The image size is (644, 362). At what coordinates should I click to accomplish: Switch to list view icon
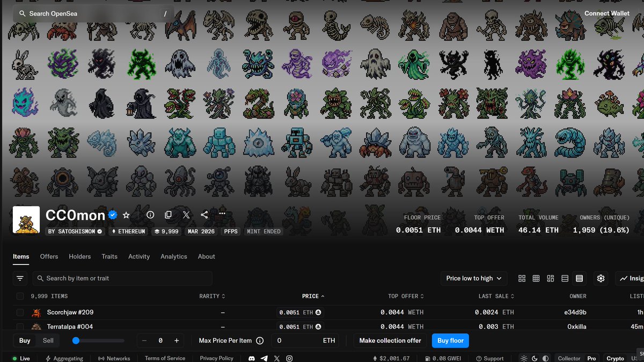565,278
